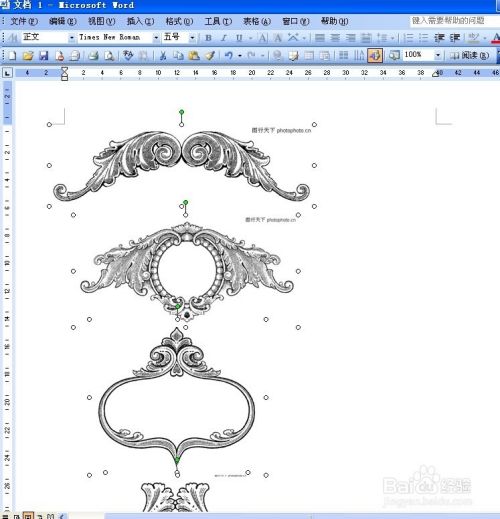Click the Print printer icon

click(x=93, y=55)
